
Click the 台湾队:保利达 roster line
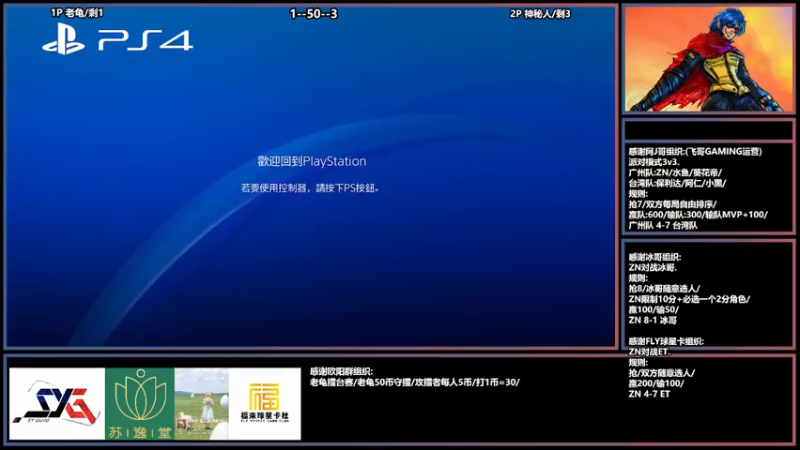click(677, 183)
